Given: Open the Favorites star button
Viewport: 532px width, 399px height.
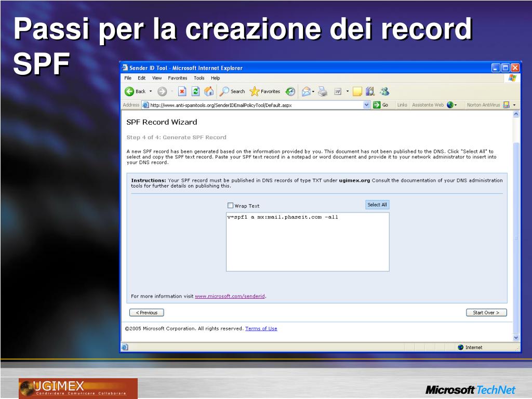Looking at the screenshot, I should (x=264, y=91).
